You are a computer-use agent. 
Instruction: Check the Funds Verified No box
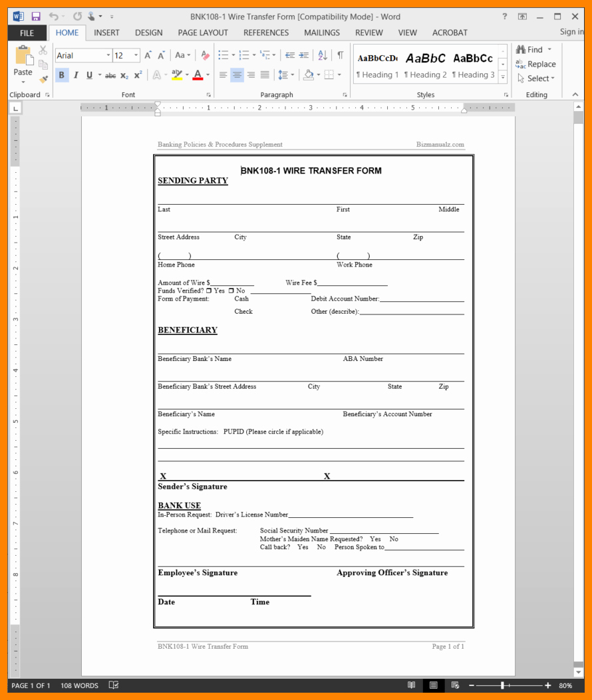click(x=231, y=291)
